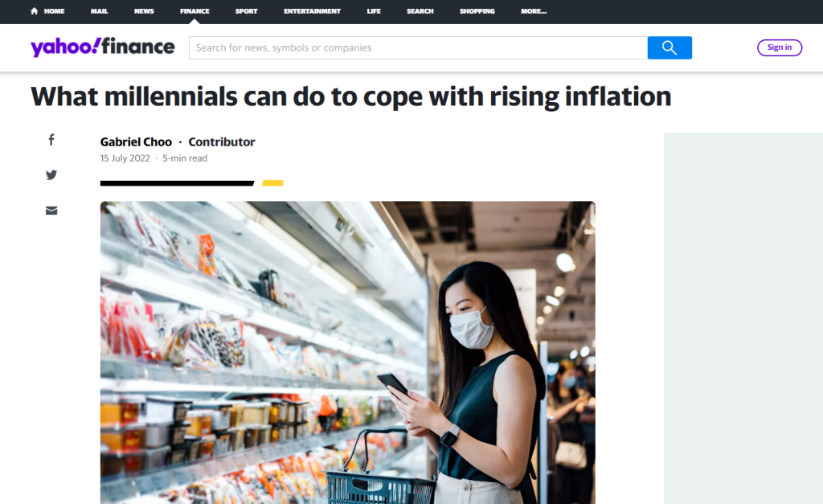Open the Sport section
The width and height of the screenshot is (823, 504).
point(246,11)
